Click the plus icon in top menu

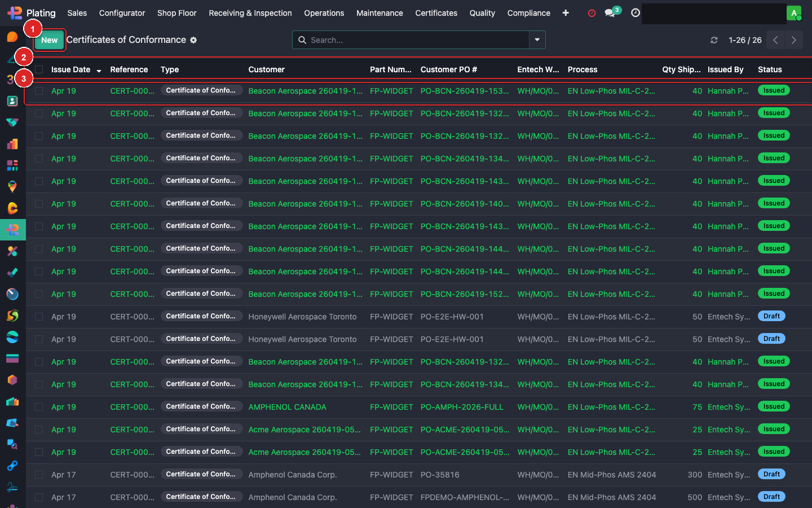pos(566,12)
